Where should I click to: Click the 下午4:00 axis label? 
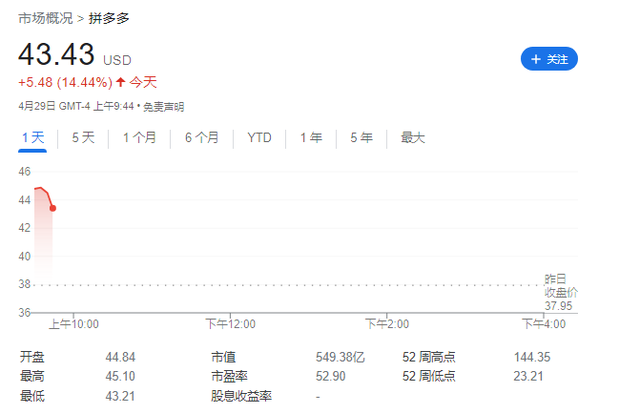[544, 324]
